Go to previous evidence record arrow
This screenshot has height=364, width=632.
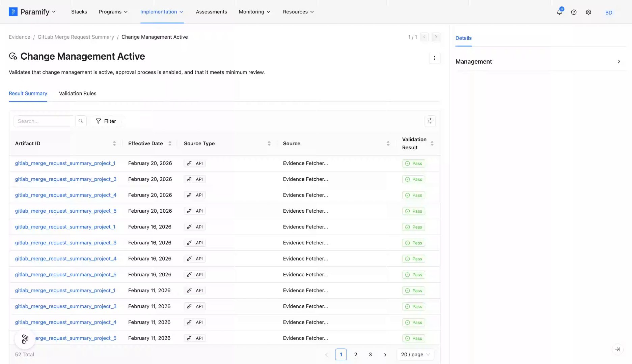point(424,37)
